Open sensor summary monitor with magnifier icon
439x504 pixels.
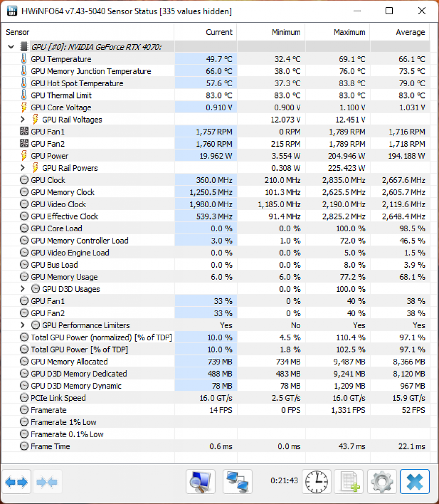click(200, 481)
